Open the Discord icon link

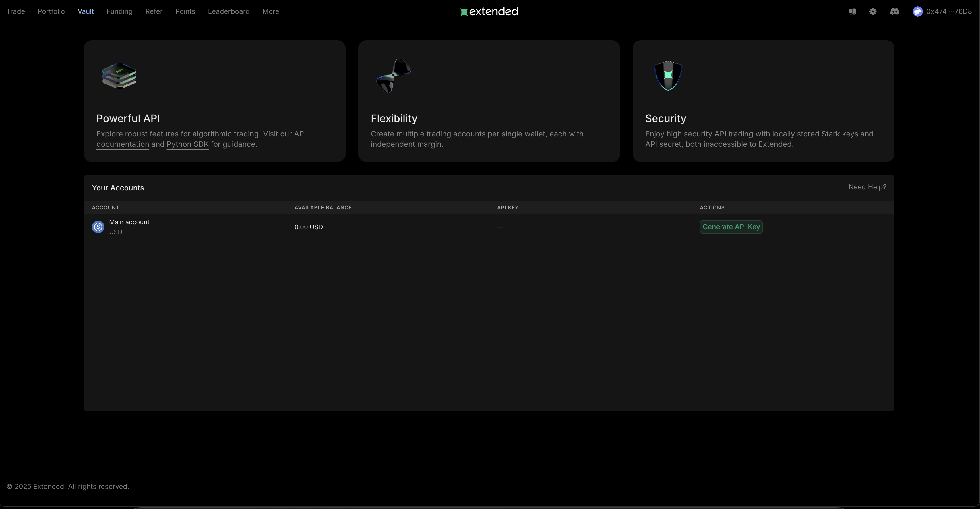point(894,11)
